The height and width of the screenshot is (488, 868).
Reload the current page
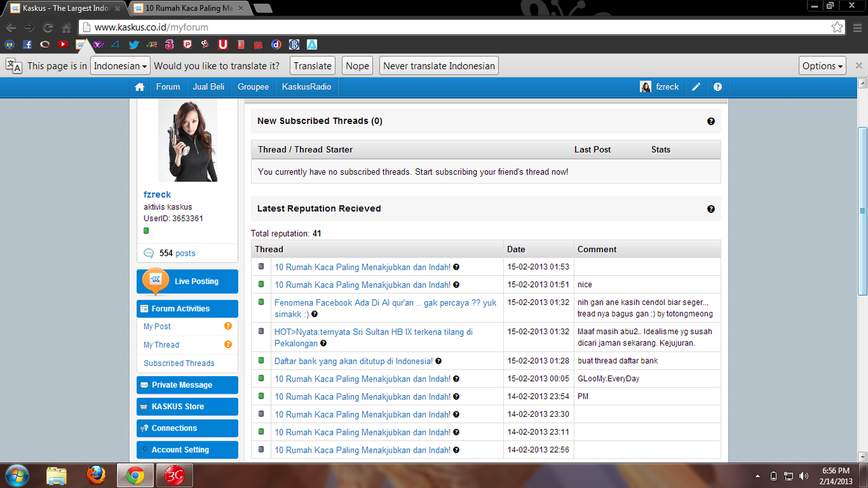(x=47, y=28)
